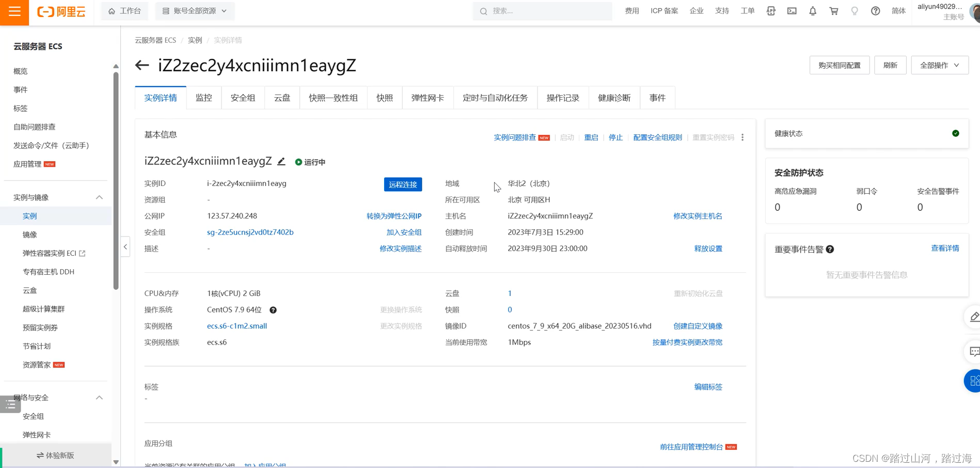Click the 停止 link

[615, 137]
